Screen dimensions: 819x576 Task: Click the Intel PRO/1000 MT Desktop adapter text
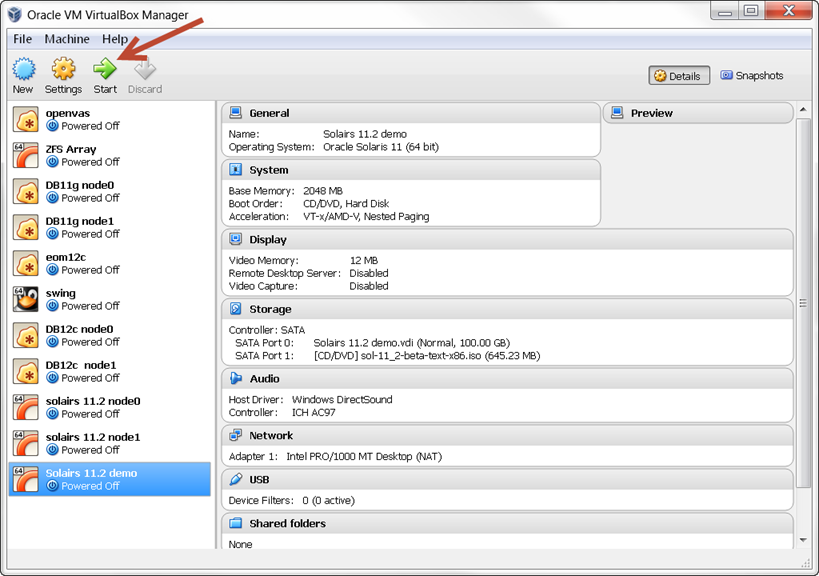(x=364, y=456)
